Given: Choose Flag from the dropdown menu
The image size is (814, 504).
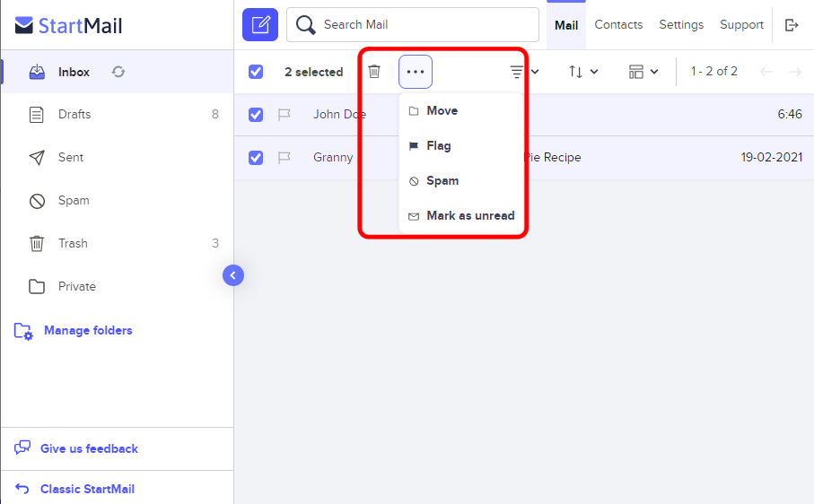Looking at the screenshot, I should [x=460, y=145].
